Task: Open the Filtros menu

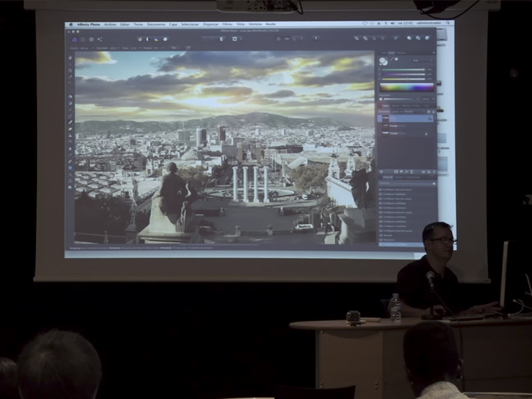Action: coord(227,25)
